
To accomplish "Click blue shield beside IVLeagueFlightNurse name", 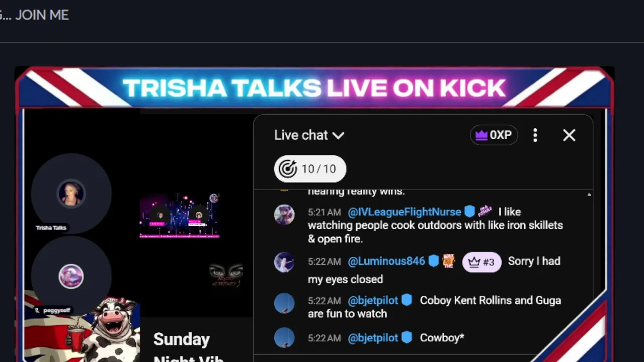I will tap(469, 212).
